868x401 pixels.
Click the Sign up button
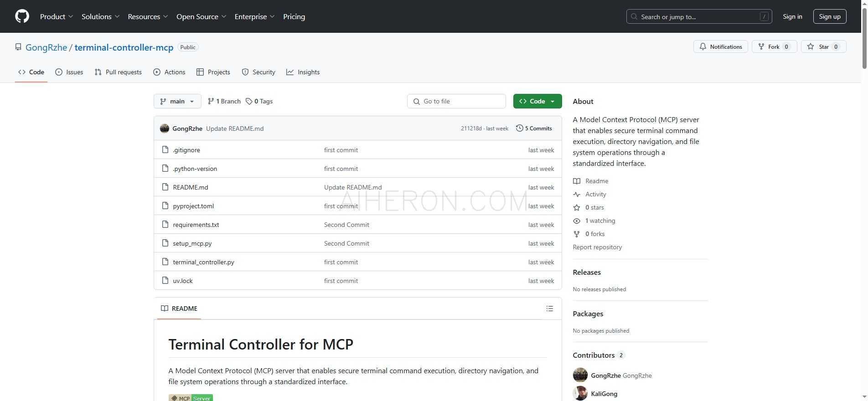pyautogui.click(x=830, y=16)
